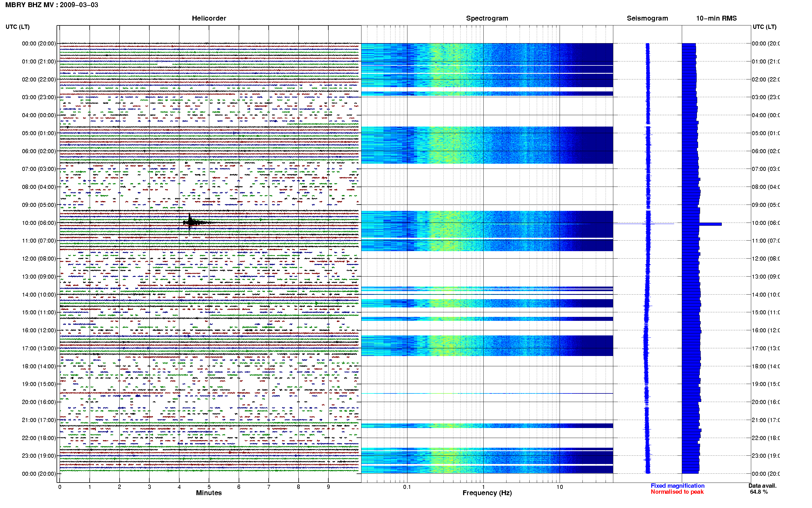Click the left time label 00:00 (20:00) at top
Screen dimensions: 812x508
click(x=39, y=44)
